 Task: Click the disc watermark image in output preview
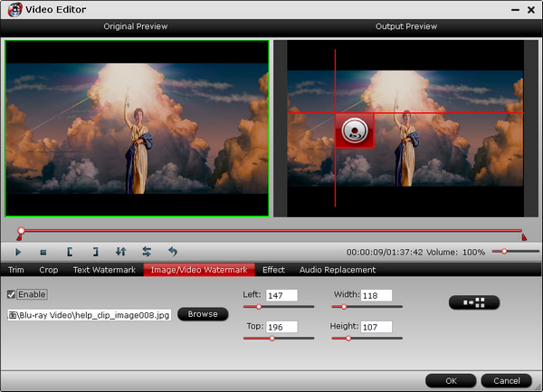point(355,130)
